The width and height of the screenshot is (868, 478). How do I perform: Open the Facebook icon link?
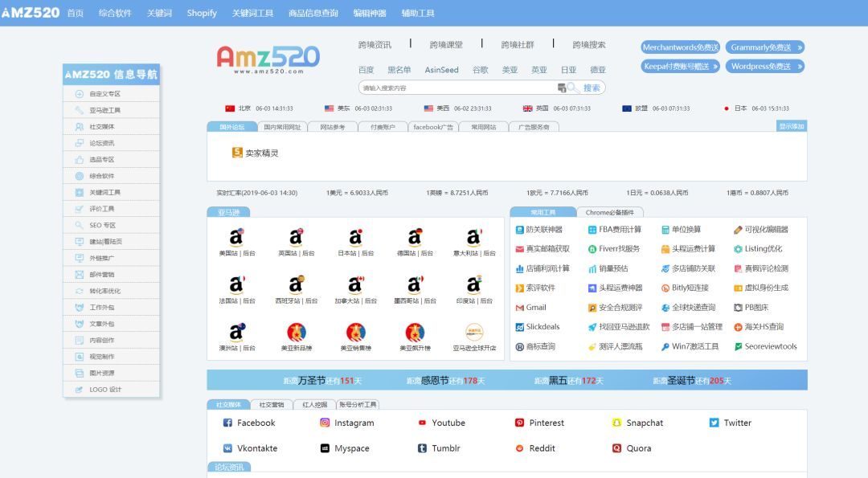coord(227,423)
